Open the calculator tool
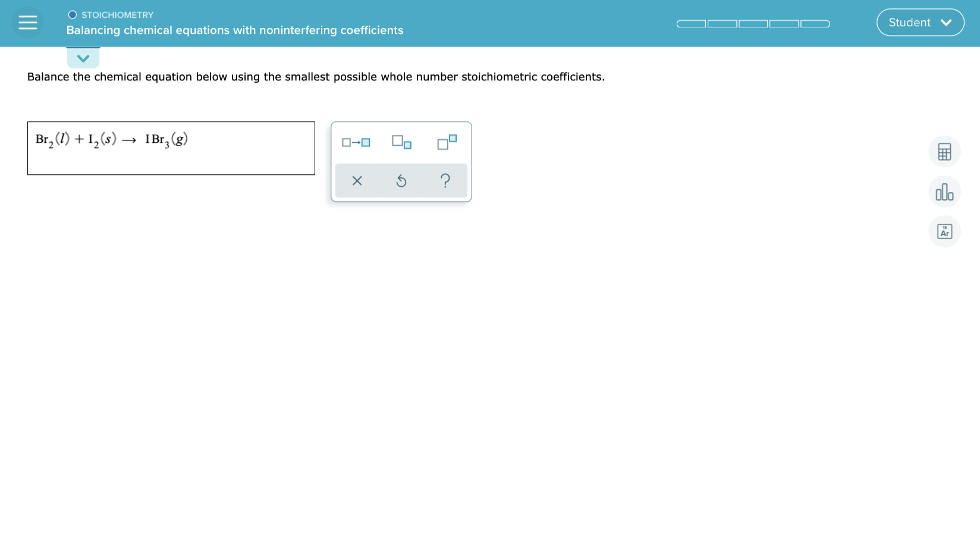Image resolution: width=980 pixels, height=545 pixels. (944, 152)
